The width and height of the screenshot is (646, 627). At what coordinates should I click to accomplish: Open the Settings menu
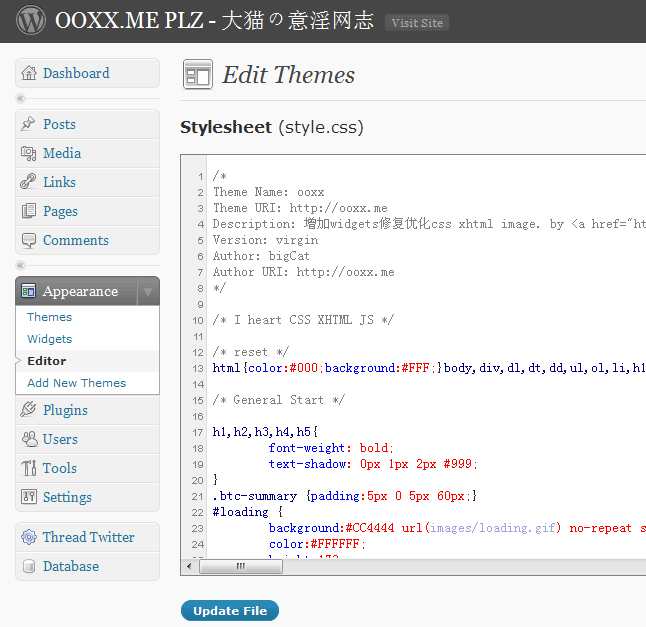pos(87,497)
